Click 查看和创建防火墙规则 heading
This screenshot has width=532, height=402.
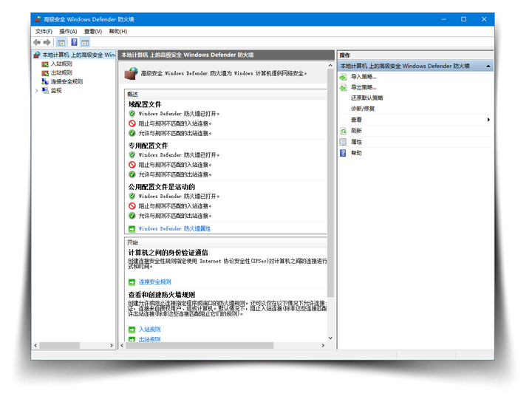click(162, 295)
